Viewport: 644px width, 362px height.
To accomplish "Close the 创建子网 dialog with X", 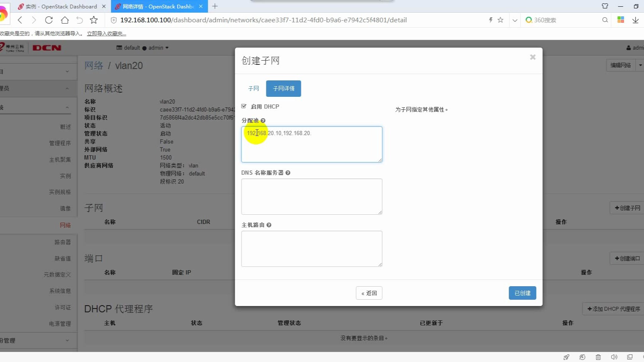I will coord(533,57).
